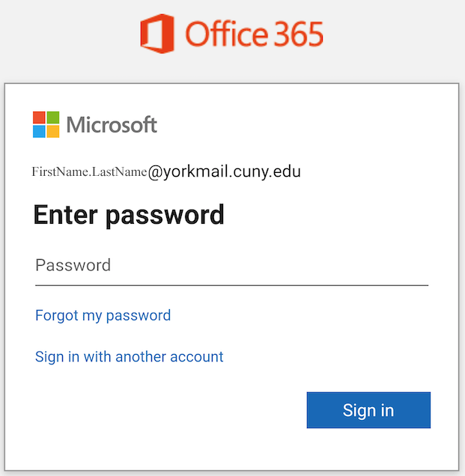
Task: Click the @yorkmail.cuny.edu domain text
Action: click(225, 172)
